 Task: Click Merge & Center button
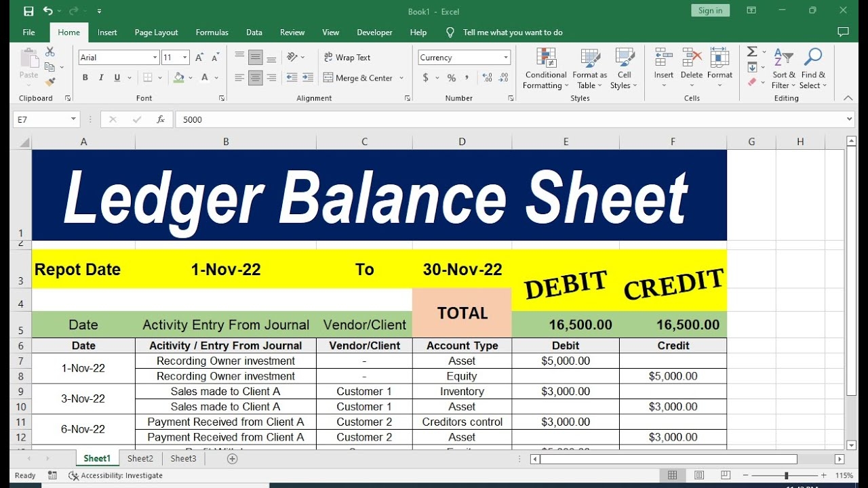358,78
